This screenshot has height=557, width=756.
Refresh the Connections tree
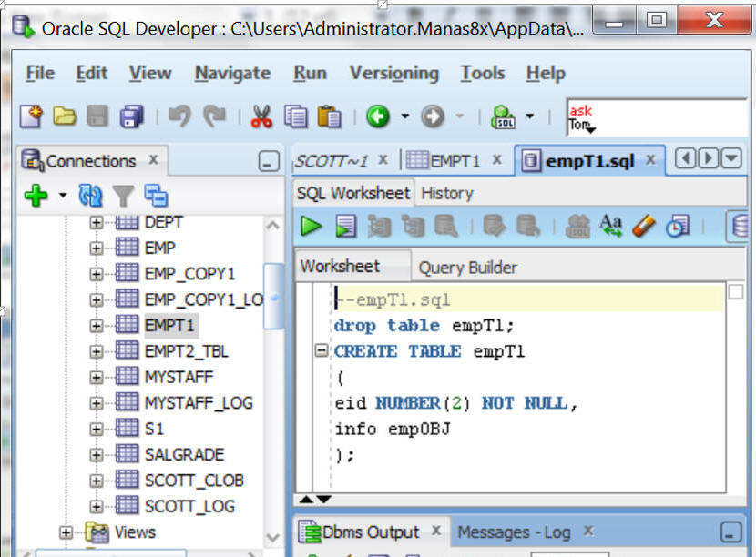click(x=90, y=195)
